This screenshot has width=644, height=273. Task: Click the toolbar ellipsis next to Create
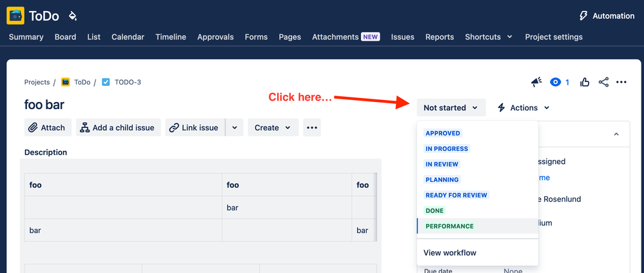pyautogui.click(x=312, y=127)
